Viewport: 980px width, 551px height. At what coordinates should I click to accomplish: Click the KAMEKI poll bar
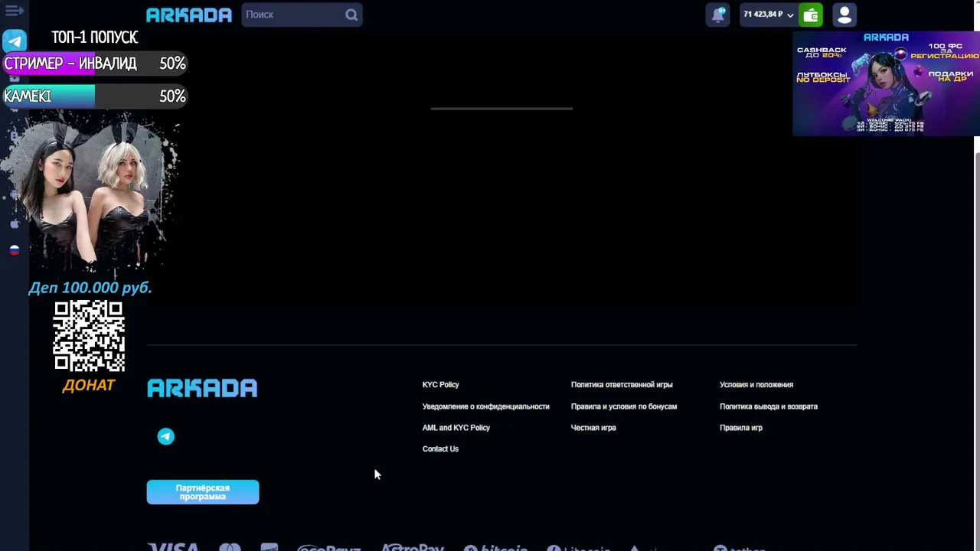95,96
